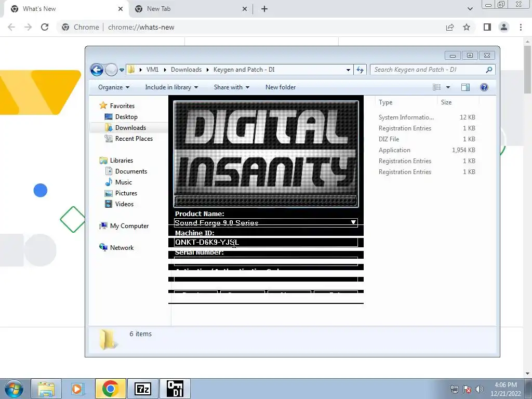532x399 pixels.
Task: Click the Chrome share page icon
Action: tap(450, 27)
